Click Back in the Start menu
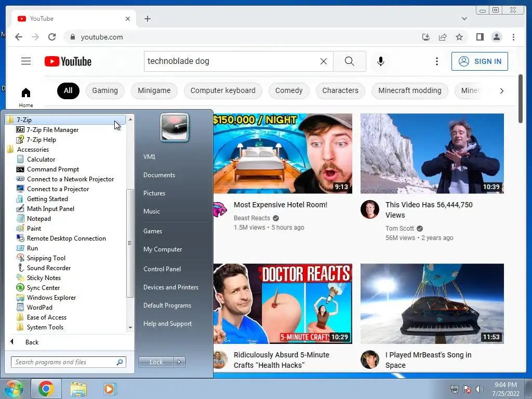This screenshot has height=399, width=532. point(32,342)
